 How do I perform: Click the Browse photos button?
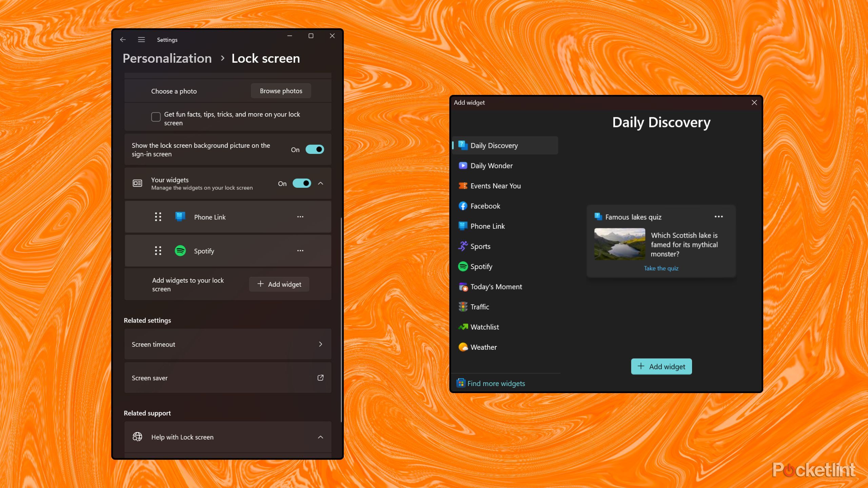[281, 91]
